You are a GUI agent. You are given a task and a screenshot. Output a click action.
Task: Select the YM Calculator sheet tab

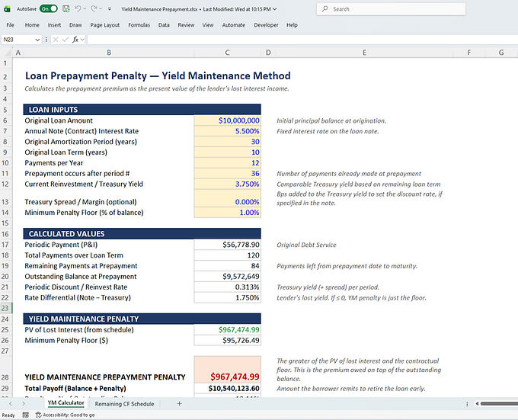point(66,403)
